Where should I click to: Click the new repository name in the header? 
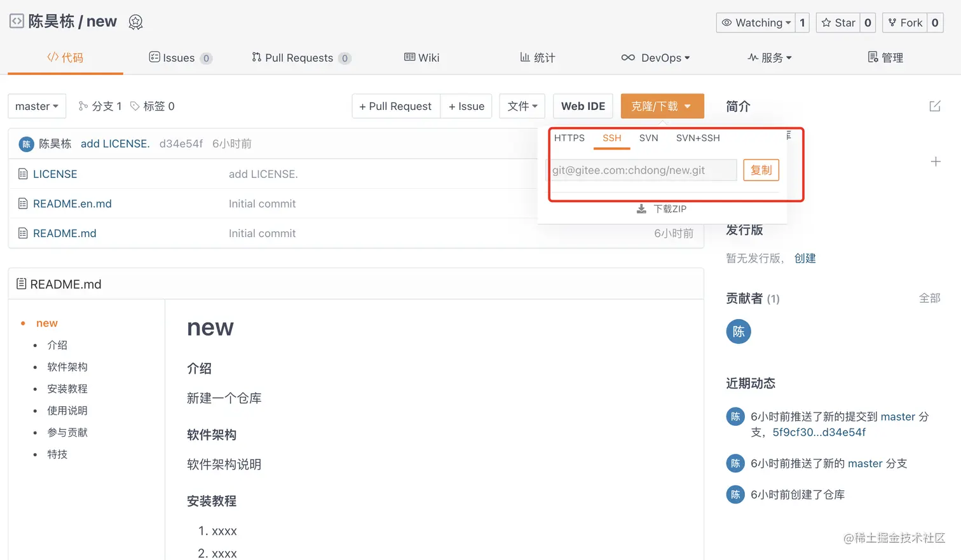click(x=102, y=22)
